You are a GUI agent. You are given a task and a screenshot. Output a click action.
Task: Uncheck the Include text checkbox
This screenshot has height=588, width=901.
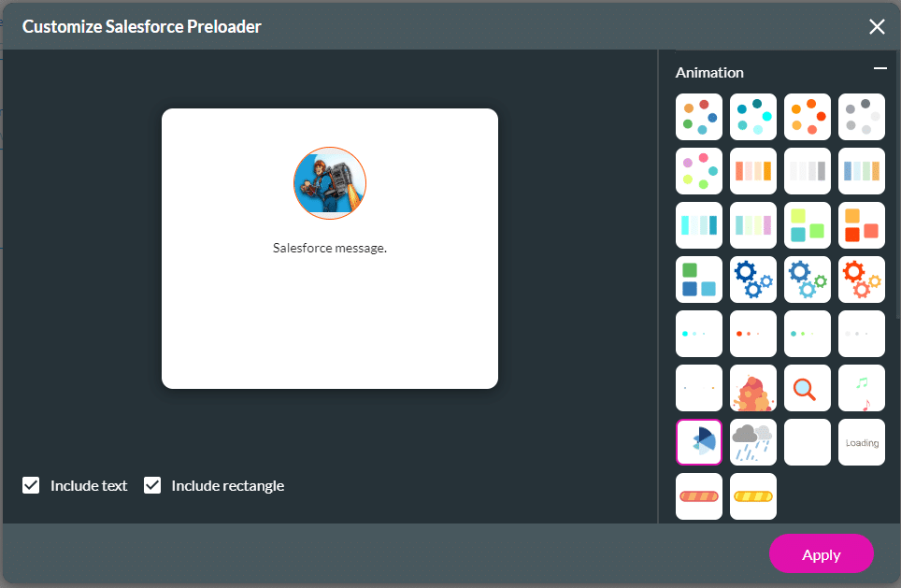(x=31, y=485)
